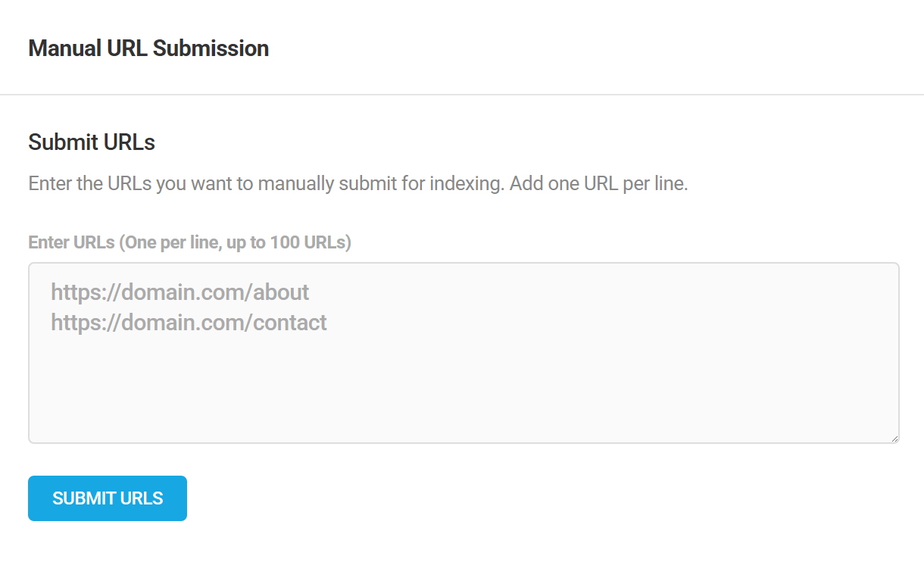The image size is (924, 562).
Task: Select the "Submit URLs" section heading
Action: tap(92, 142)
